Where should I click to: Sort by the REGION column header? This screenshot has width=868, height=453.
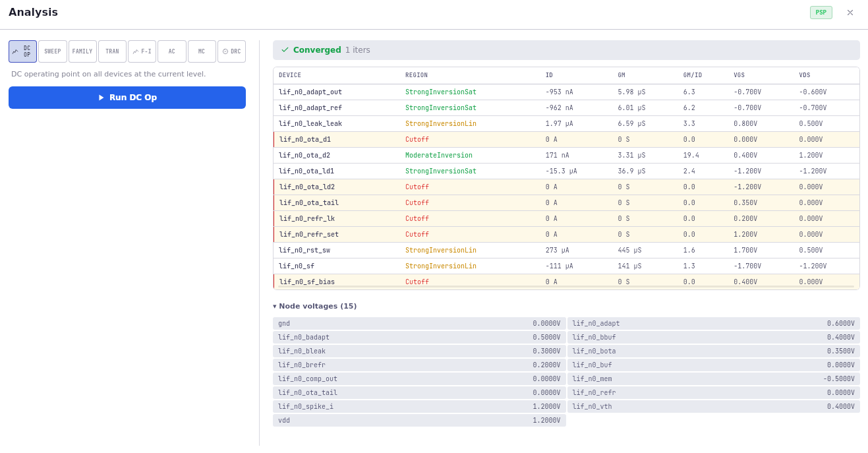point(417,75)
